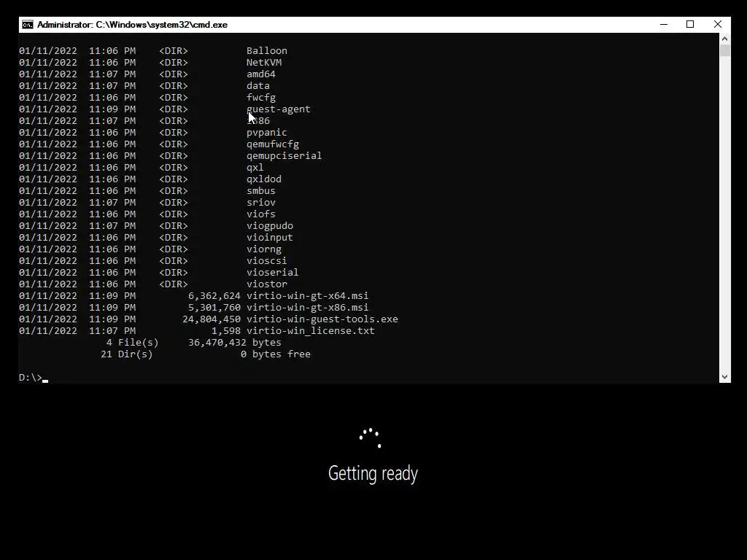Click the pvpanic directory name
This screenshot has width=747, height=560.
[267, 133]
